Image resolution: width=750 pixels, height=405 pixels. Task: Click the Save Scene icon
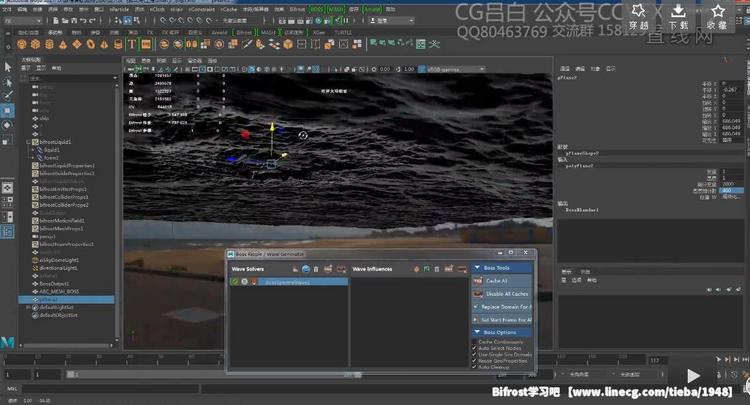click(x=74, y=21)
